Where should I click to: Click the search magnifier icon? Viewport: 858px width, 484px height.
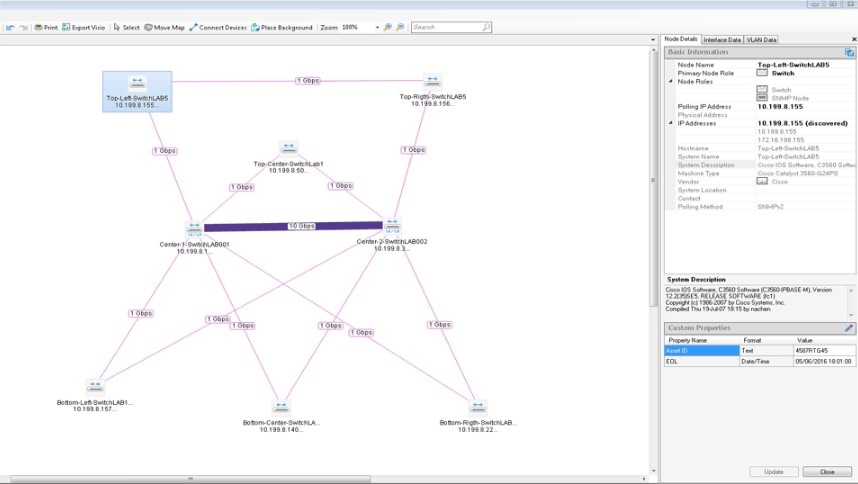tap(486, 27)
